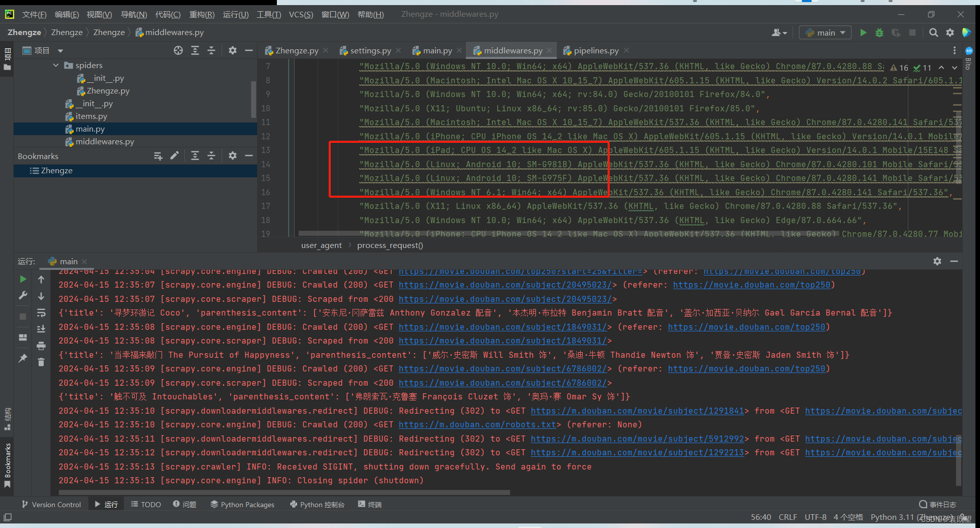Click down arrow in Run panel
The image size is (980, 528).
pyautogui.click(x=41, y=296)
